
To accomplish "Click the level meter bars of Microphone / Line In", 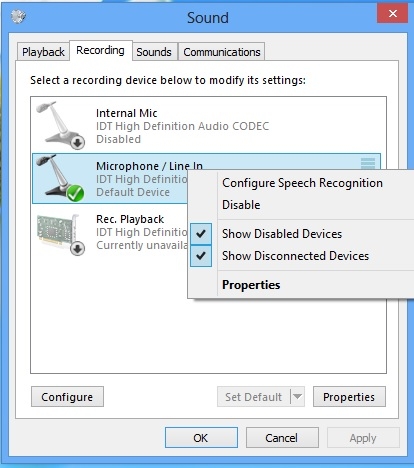I will 368,164.
